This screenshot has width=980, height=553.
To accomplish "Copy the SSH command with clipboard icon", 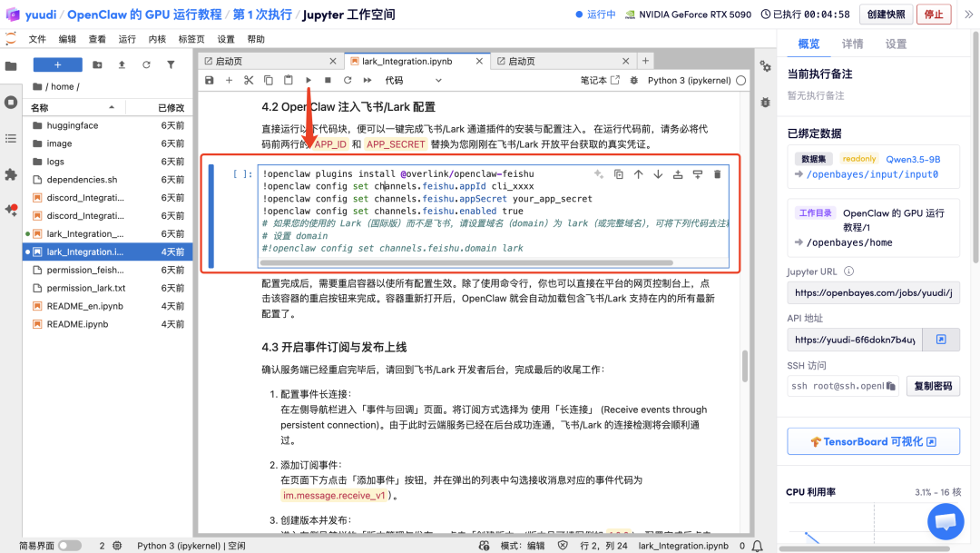I will pyautogui.click(x=891, y=386).
